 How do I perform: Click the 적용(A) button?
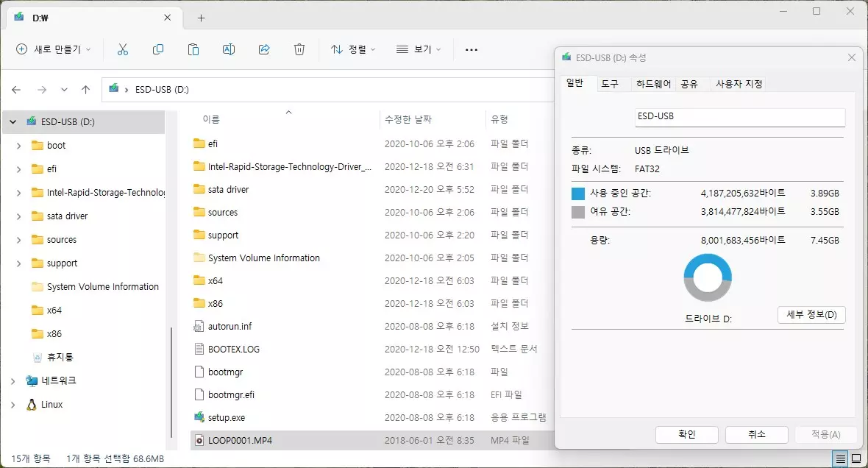tap(825, 434)
